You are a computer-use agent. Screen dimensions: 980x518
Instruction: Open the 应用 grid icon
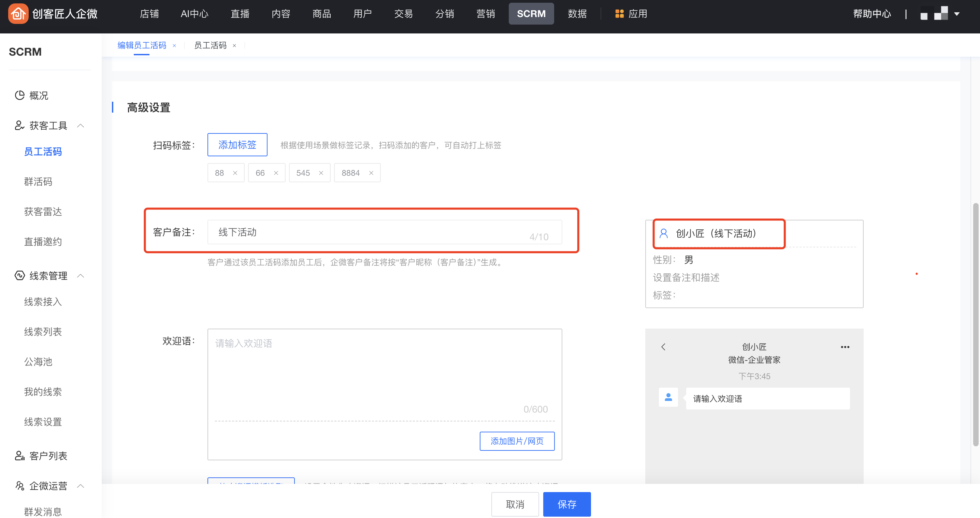point(619,14)
